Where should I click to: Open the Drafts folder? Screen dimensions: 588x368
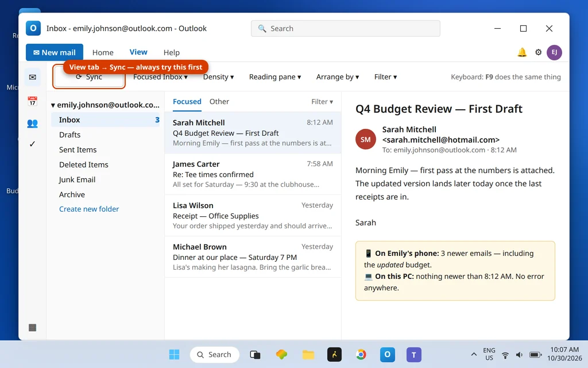click(106, 135)
